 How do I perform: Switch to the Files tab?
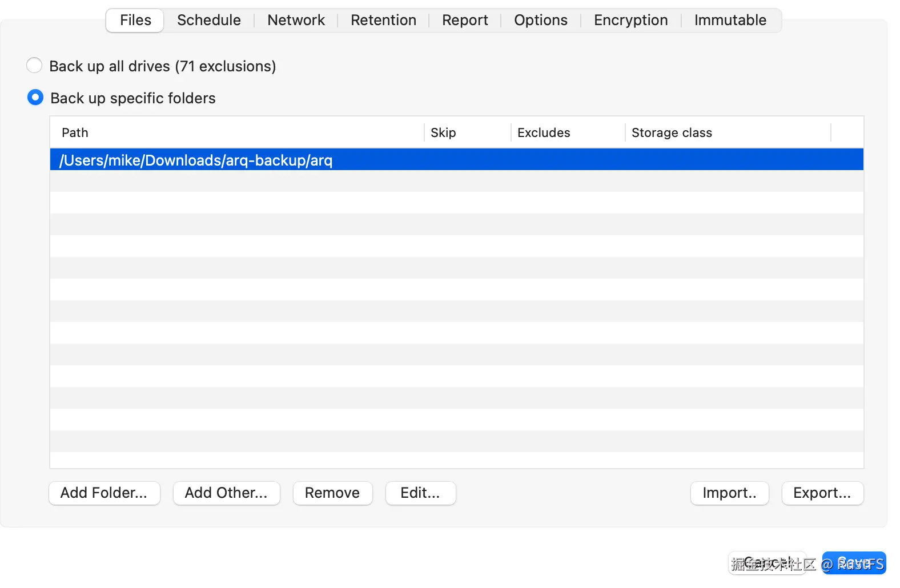pos(135,21)
